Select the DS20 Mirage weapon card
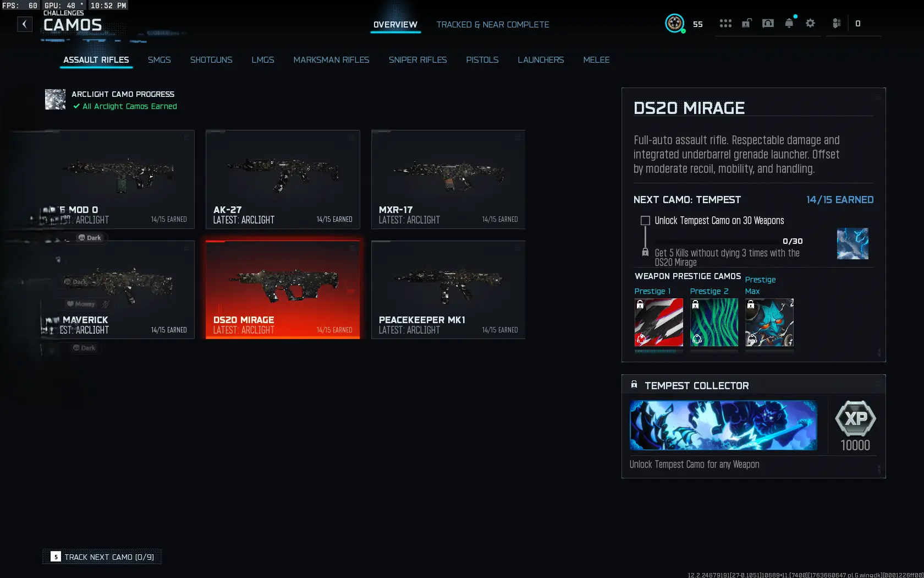Viewport: 924px width, 578px height. tap(283, 290)
